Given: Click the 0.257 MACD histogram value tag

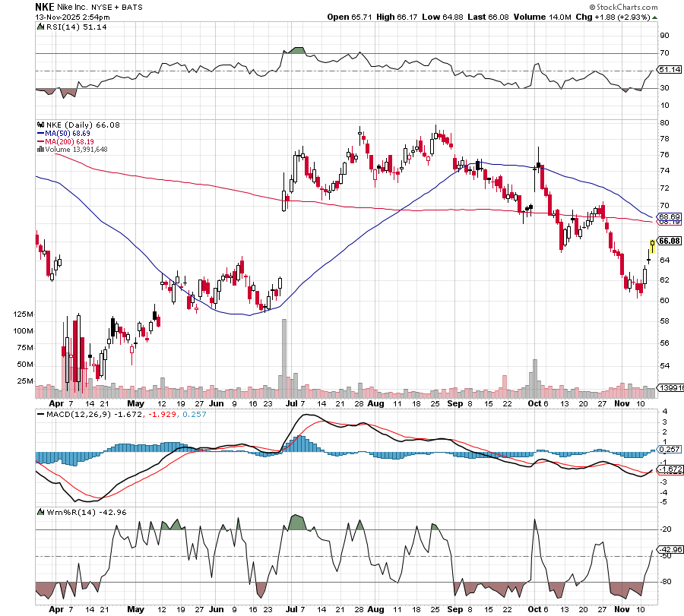Looking at the screenshot, I should tap(669, 450).
